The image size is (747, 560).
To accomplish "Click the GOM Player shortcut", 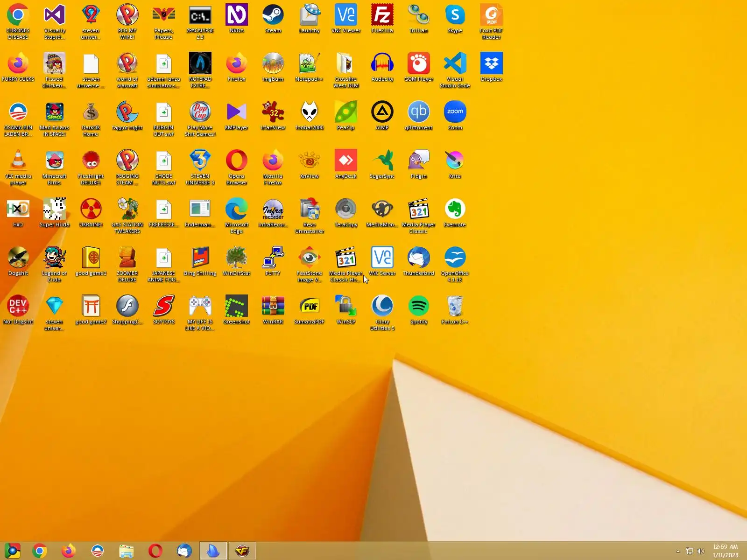I will tap(419, 68).
